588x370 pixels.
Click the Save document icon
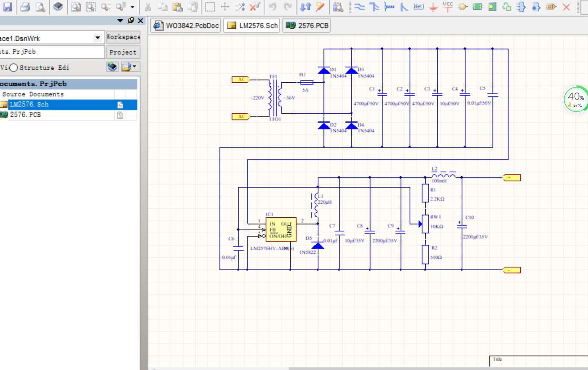tap(7, 6)
